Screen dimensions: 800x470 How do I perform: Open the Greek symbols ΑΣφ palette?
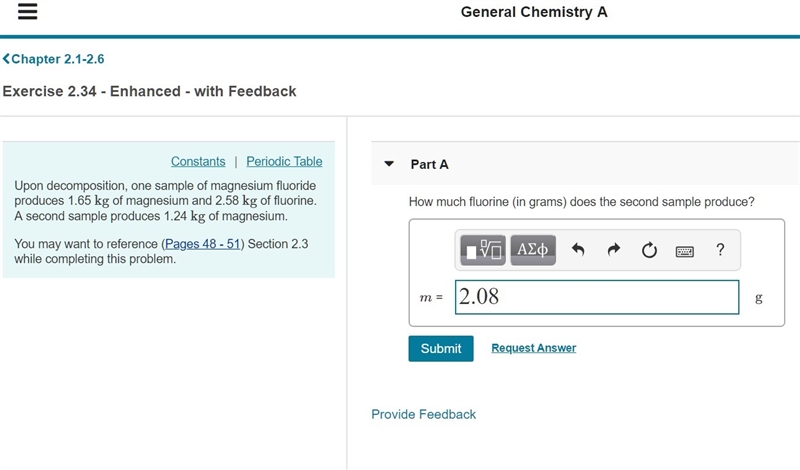[533, 250]
